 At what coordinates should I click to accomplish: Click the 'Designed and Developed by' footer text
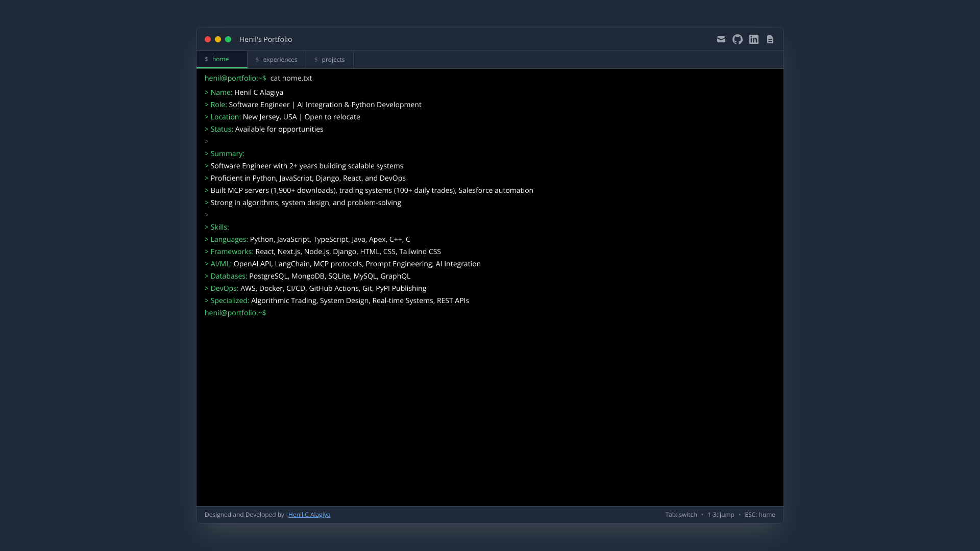point(244,515)
